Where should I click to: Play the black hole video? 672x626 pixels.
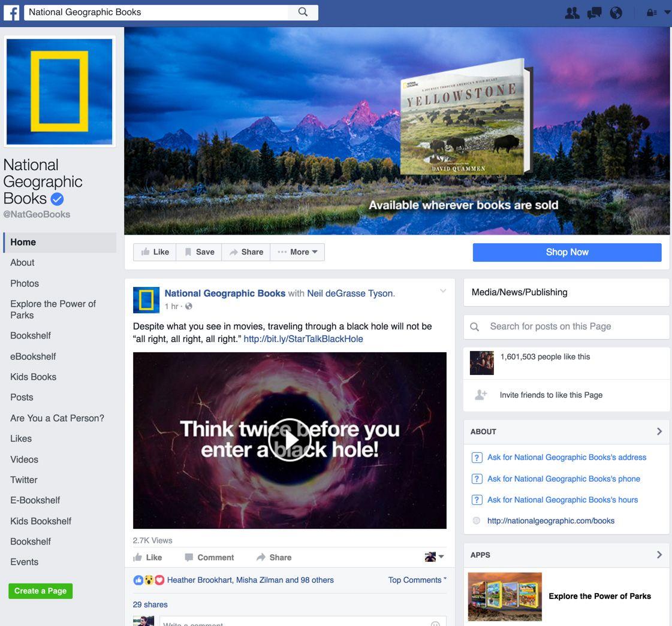290,440
